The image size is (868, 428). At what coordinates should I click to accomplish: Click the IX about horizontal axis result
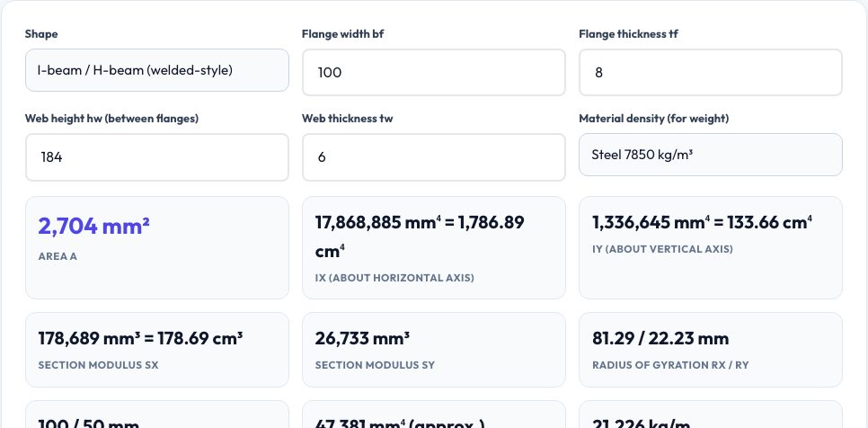point(433,247)
